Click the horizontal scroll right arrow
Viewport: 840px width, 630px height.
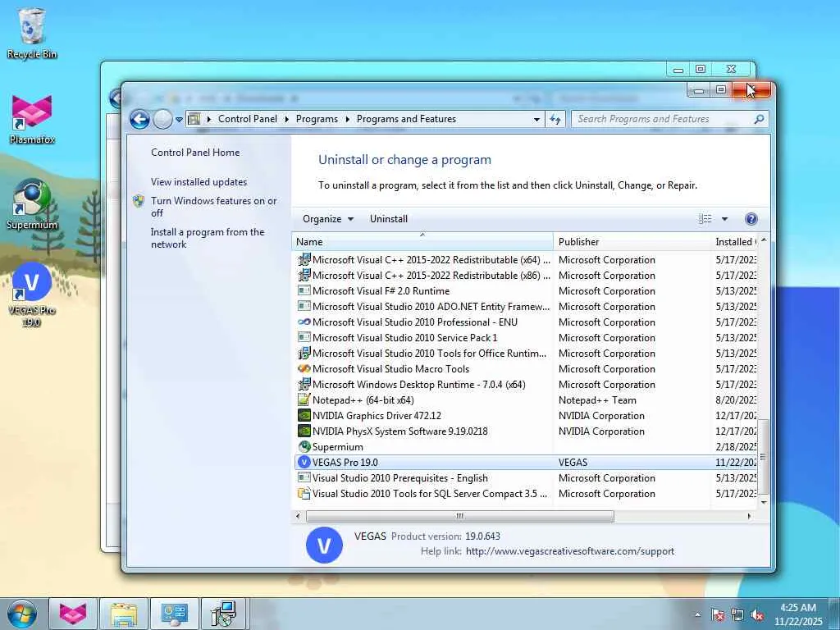pos(749,516)
